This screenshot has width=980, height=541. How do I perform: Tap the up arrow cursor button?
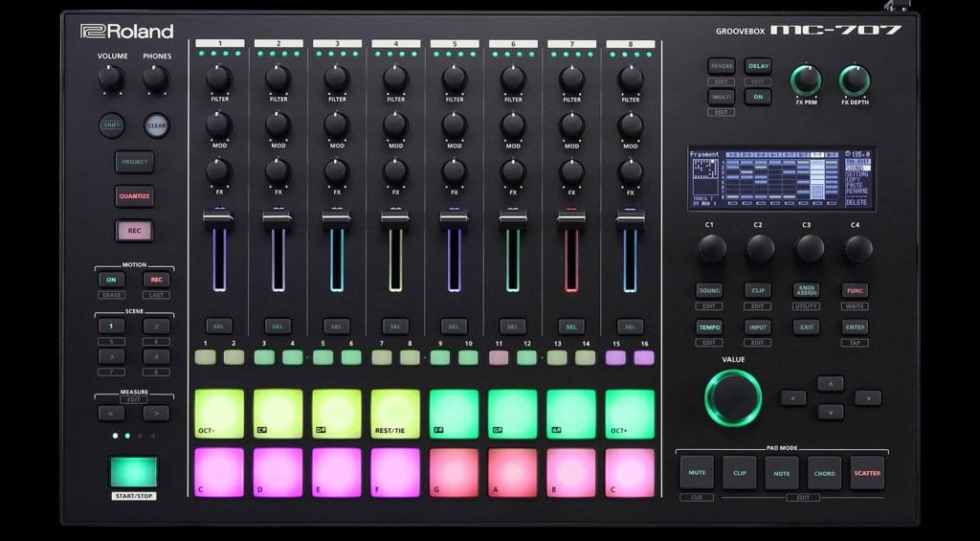click(x=831, y=384)
